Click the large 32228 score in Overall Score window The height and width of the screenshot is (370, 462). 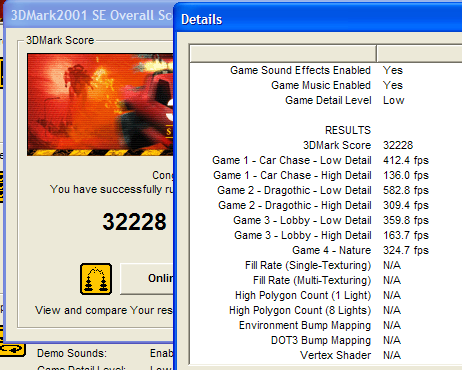(134, 222)
